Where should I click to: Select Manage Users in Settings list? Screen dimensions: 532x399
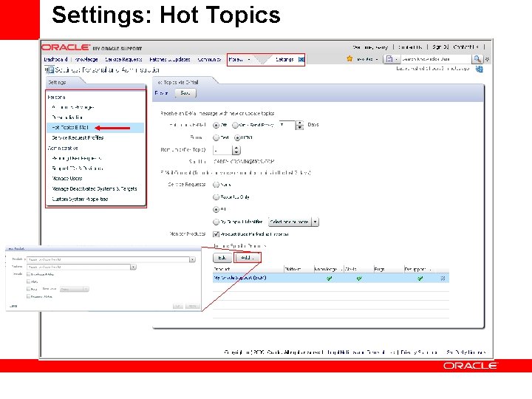pyautogui.click(x=66, y=179)
